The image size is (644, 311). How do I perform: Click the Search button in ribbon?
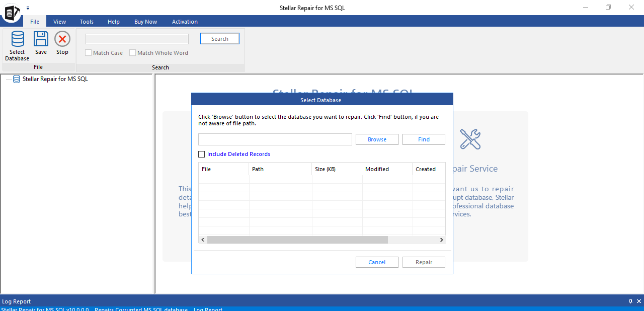coord(220,39)
